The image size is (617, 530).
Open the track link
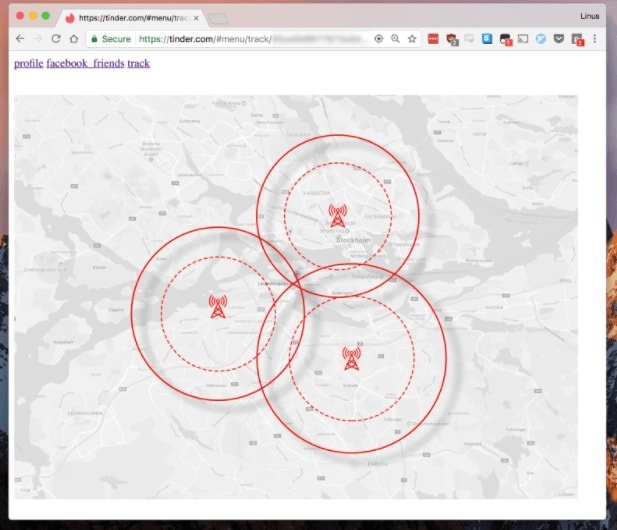point(138,64)
